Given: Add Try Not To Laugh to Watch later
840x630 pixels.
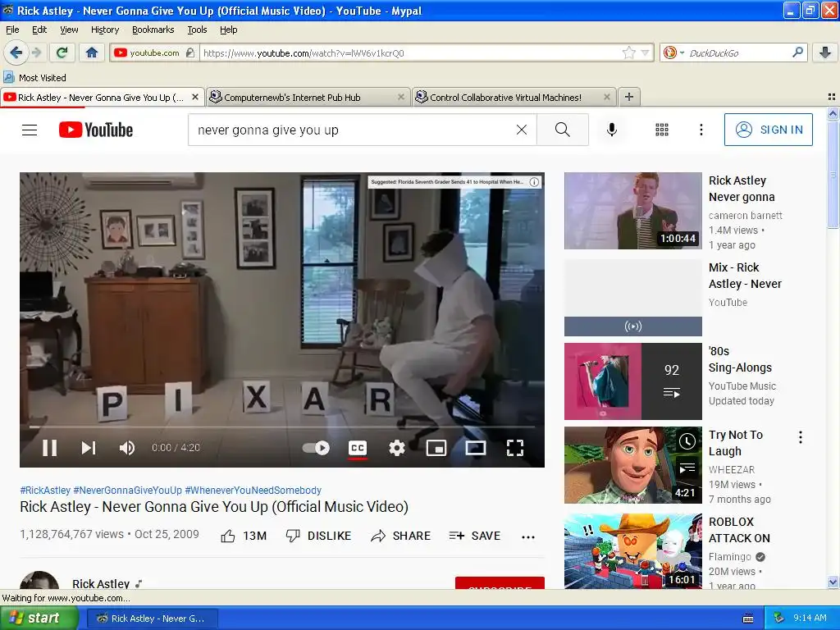Looking at the screenshot, I should click(687, 441).
